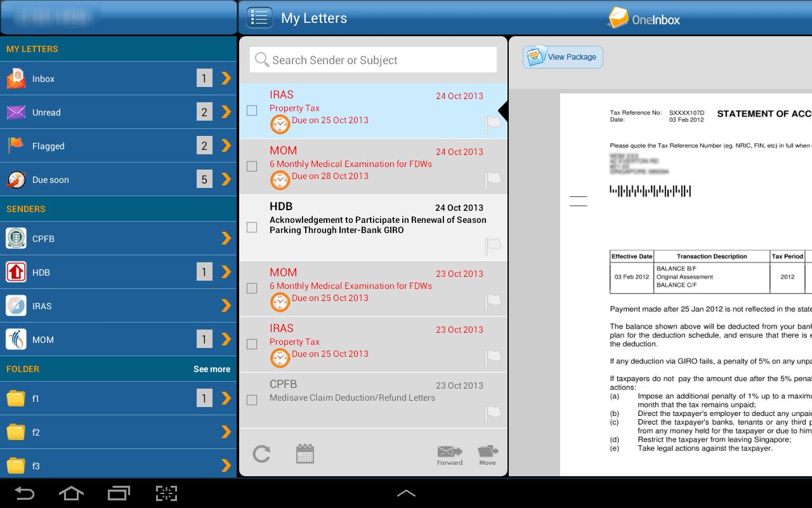Check the 24 Oct IRAS Property Tax letter
812x508 pixels.
252,110
